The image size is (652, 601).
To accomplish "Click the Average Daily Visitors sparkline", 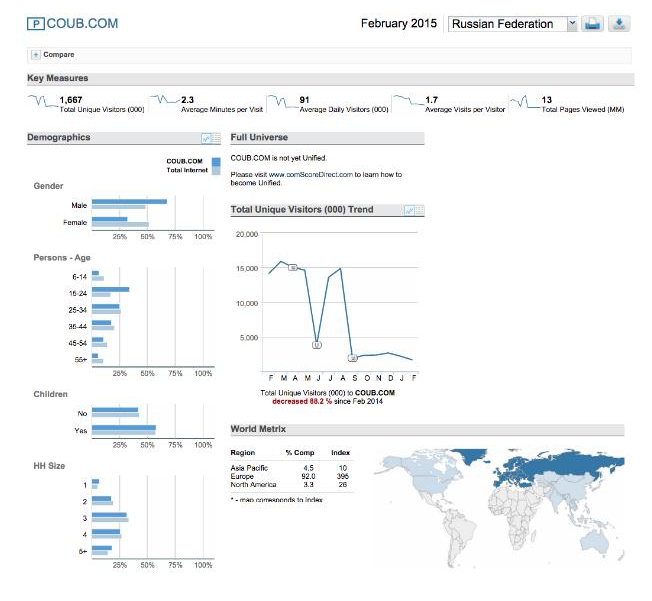I will (x=282, y=100).
